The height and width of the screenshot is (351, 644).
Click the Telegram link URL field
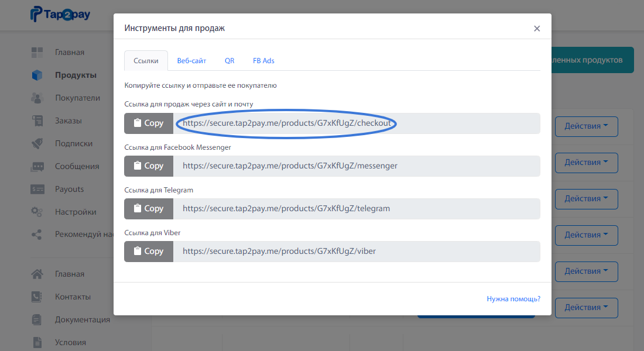pos(356,209)
